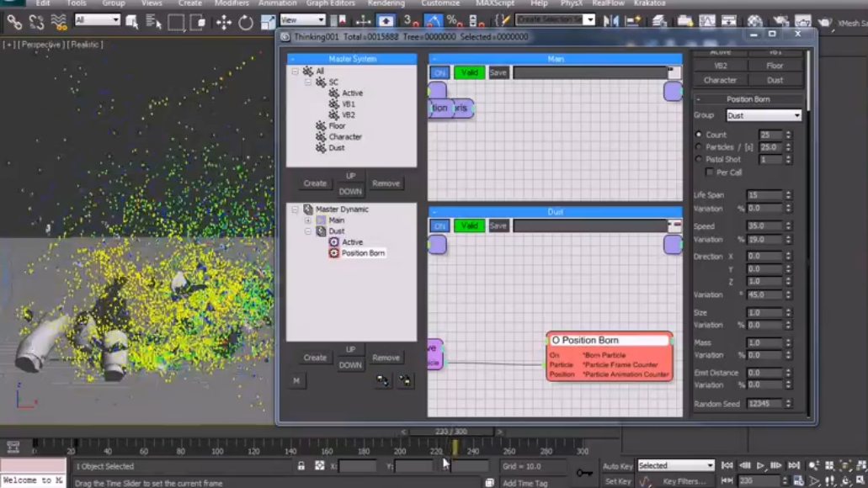Click the 3D Snaps toolbar icon
The width and height of the screenshot is (868, 488).
point(410,21)
